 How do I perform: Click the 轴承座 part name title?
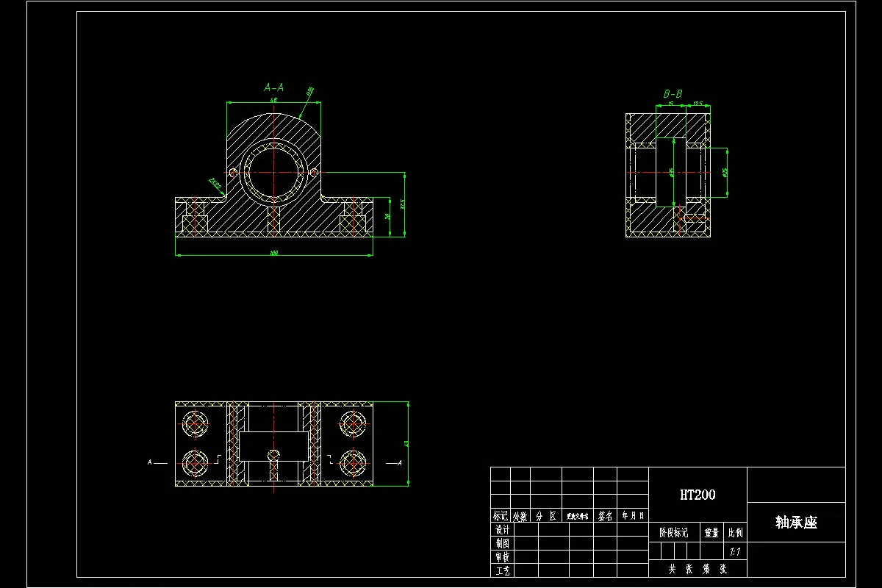pyautogui.click(x=796, y=523)
